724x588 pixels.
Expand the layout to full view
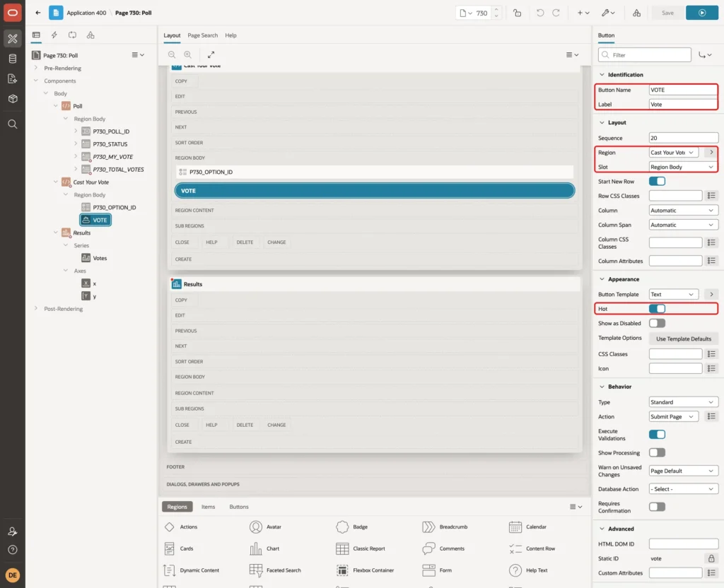[x=211, y=54]
